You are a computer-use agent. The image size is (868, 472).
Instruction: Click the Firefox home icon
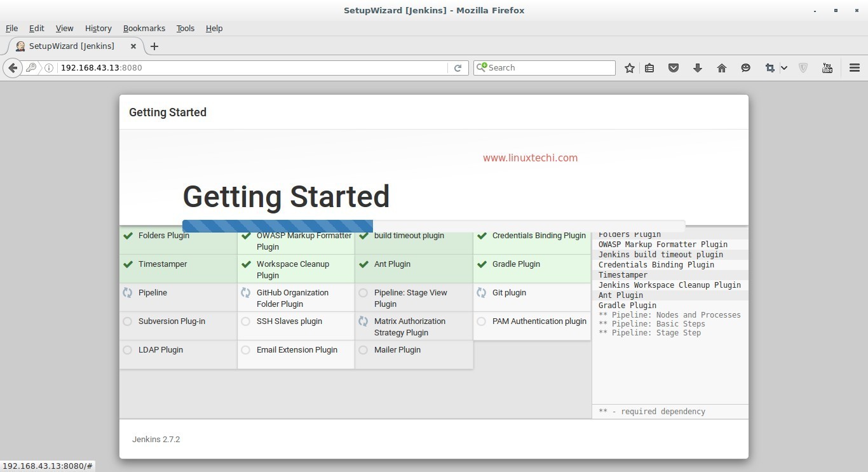coord(722,67)
